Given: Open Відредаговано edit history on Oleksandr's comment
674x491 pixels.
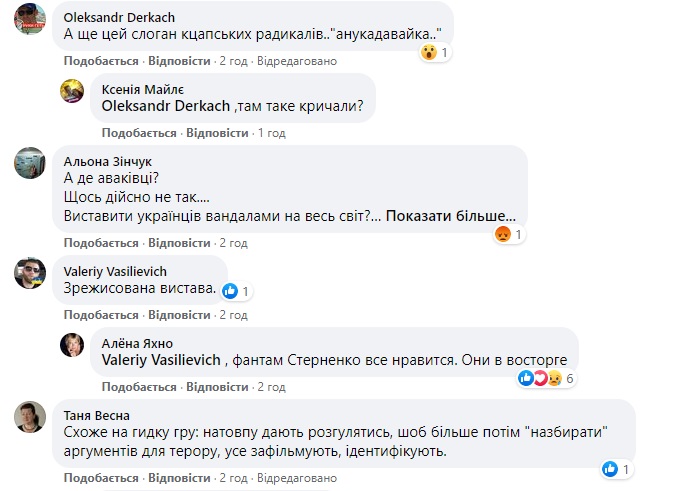Looking at the screenshot, I should pyautogui.click(x=297, y=61).
